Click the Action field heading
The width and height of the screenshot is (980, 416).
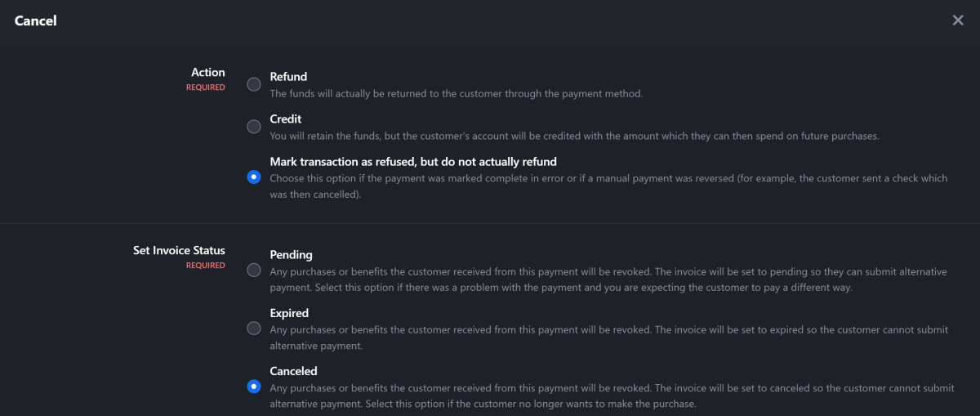208,73
